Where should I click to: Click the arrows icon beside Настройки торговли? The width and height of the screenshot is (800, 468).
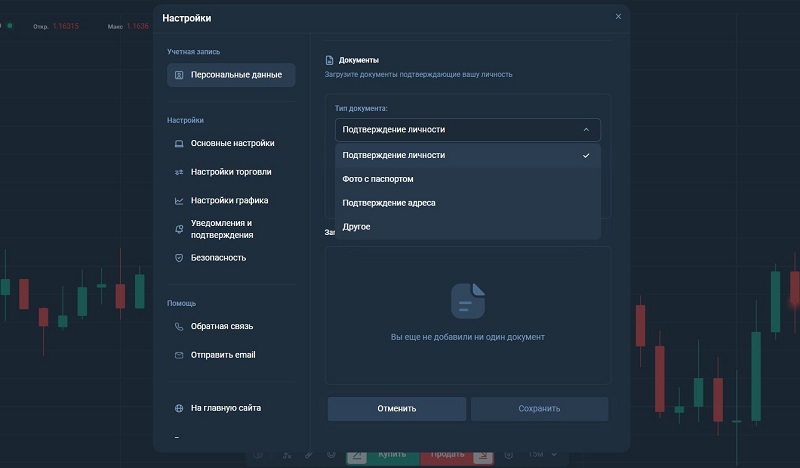[179, 172]
